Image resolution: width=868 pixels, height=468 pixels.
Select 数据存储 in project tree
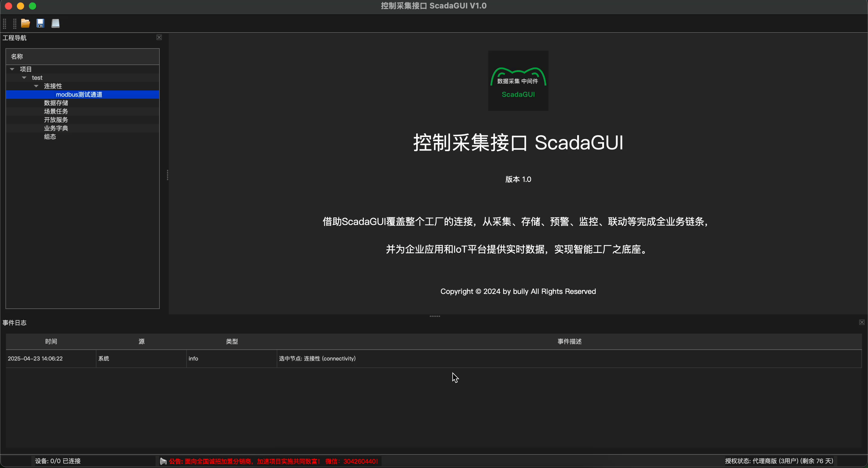pos(56,103)
